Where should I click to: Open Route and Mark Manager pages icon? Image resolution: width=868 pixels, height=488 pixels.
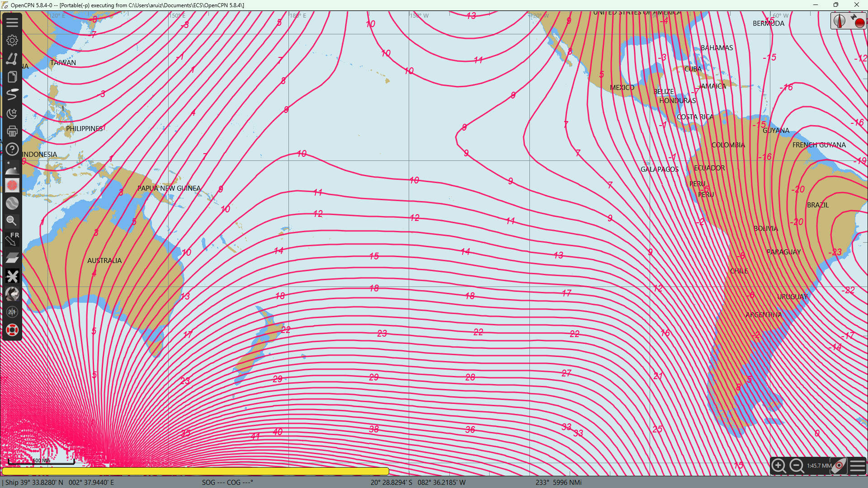point(12,77)
